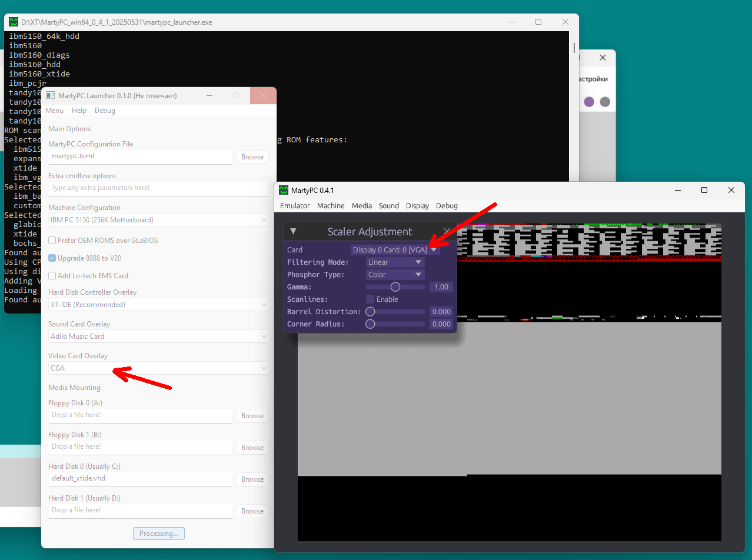752x560 pixels.
Task: Click the Processing button in Launcher
Action: coord(159,534)
